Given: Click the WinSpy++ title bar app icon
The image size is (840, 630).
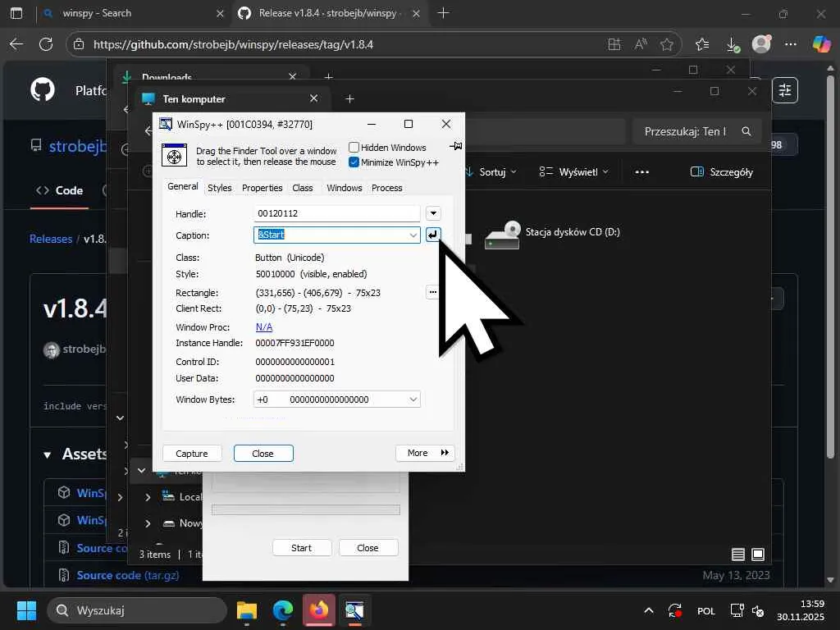Looking at the screenshot, I should [166, 124].
